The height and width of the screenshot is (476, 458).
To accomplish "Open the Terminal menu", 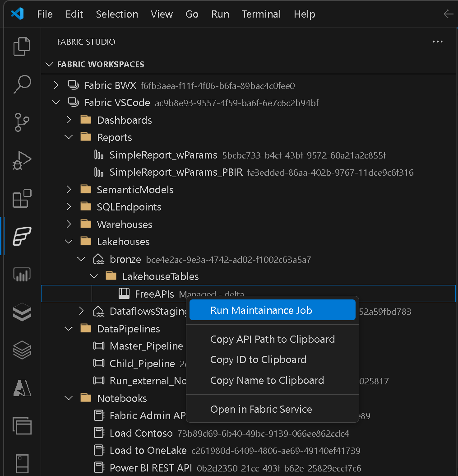I will tap(261, 14).
